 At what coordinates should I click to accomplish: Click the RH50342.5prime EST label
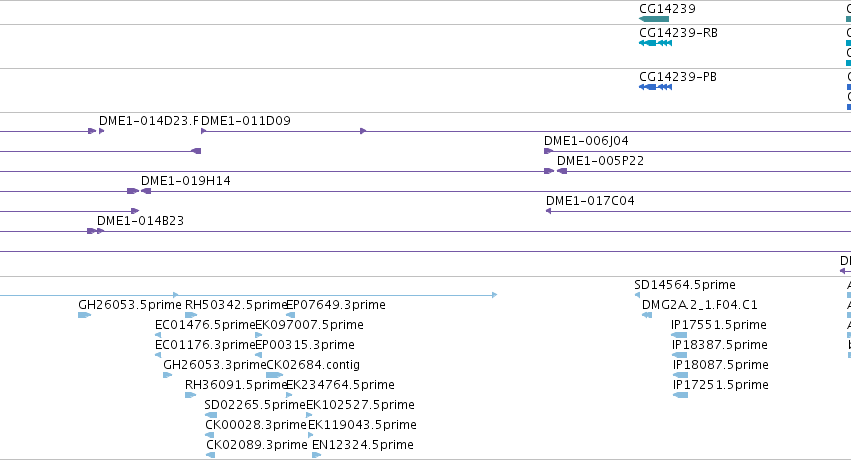[235, 305]
